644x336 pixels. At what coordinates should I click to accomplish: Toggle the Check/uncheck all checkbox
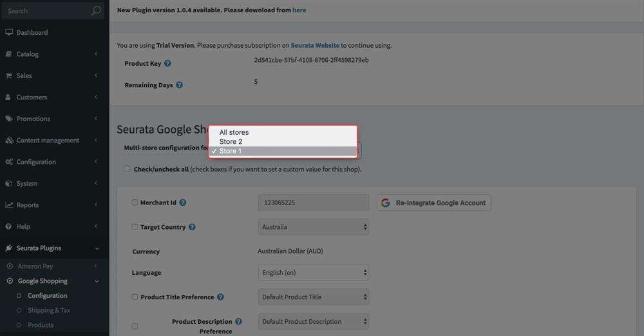[127, 168]
